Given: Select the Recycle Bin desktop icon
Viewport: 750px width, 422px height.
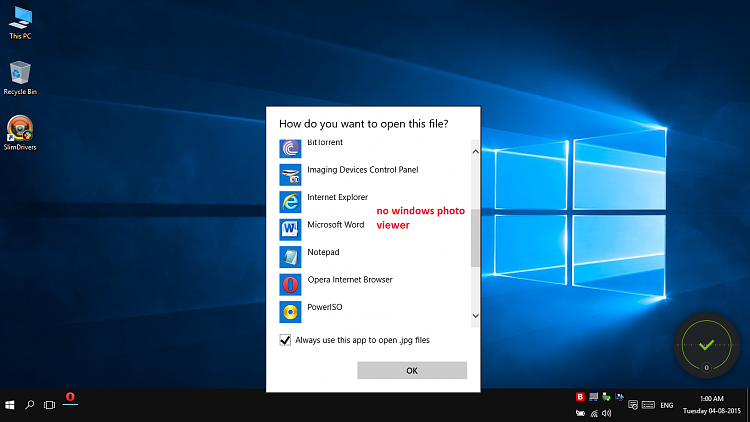Looking at the screenshot, I should (x=20, y=78).
